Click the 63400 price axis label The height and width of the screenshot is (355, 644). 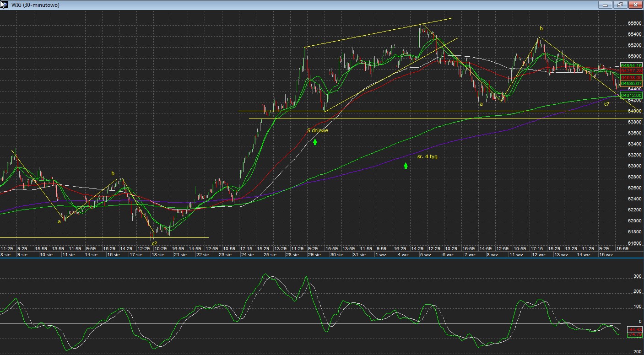[x=634, y=144]
